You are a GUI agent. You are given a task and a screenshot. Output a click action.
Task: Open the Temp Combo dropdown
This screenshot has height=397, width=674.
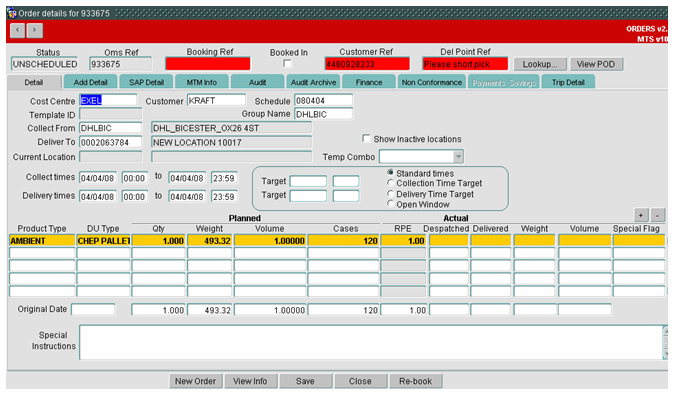tap(458, 156)
